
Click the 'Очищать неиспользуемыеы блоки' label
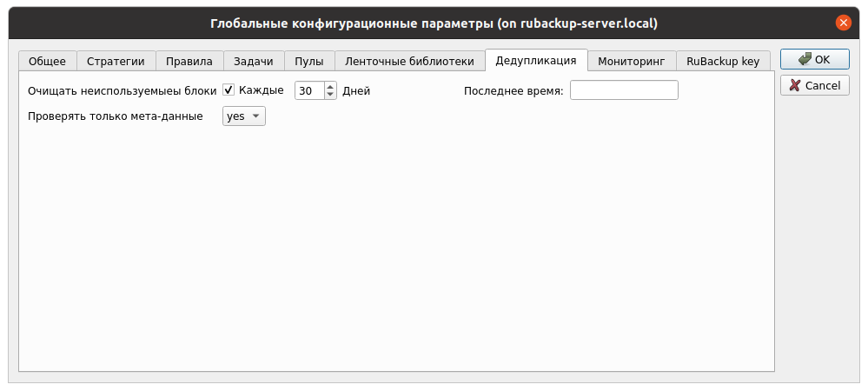122,90
